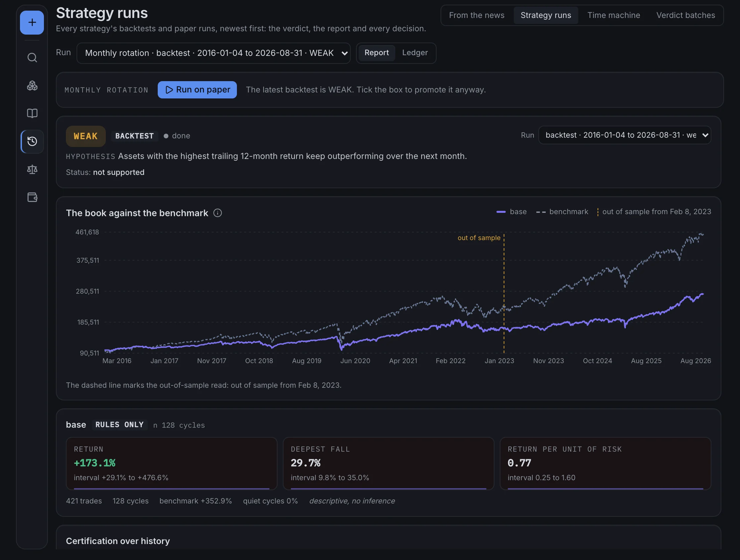Click the Run on paper button
The height and width of the screenshot is (560, 740).
[x=197, y=89]
